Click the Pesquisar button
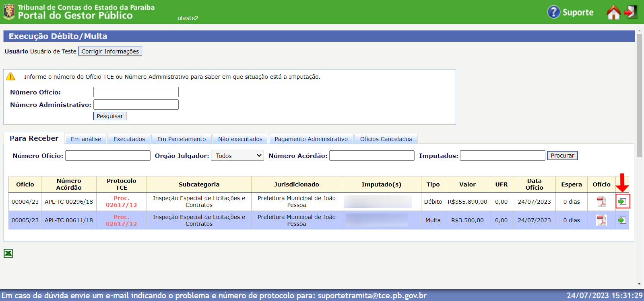Image resolution: width=644 pixels, height=301 pixels. click(110, 116)
